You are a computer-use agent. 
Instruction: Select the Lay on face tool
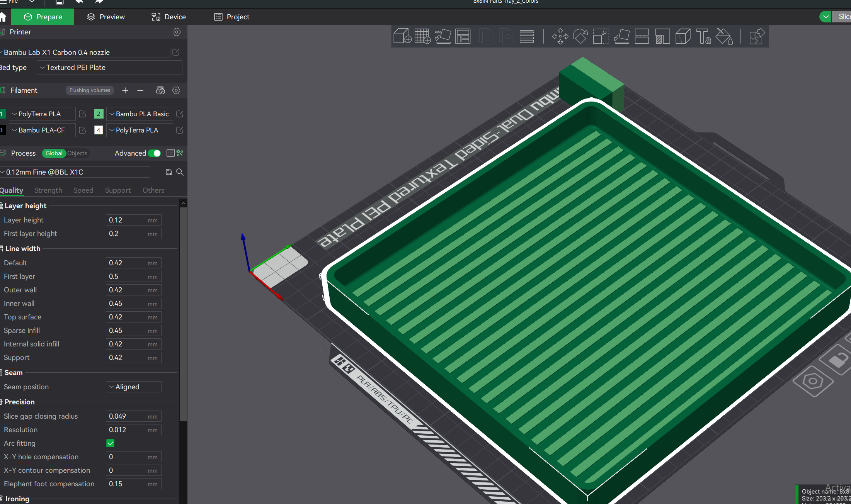click(621, 36)
